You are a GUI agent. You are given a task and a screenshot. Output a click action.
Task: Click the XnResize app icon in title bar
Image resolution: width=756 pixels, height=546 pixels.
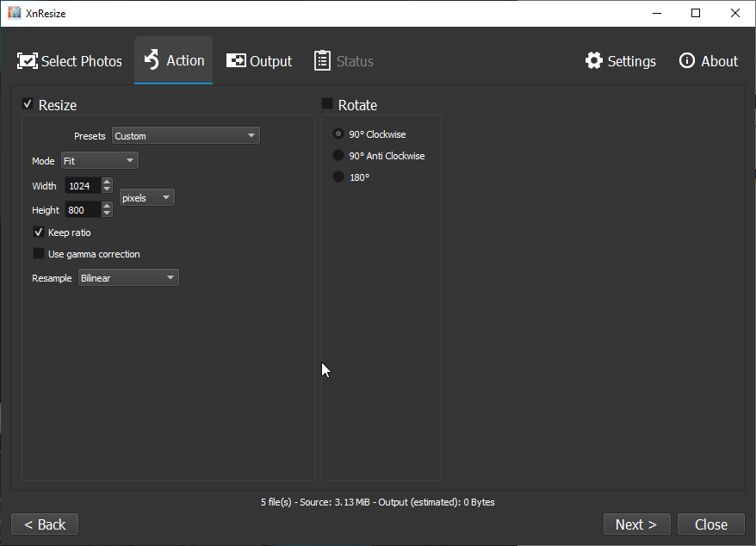tap(14, 13)
